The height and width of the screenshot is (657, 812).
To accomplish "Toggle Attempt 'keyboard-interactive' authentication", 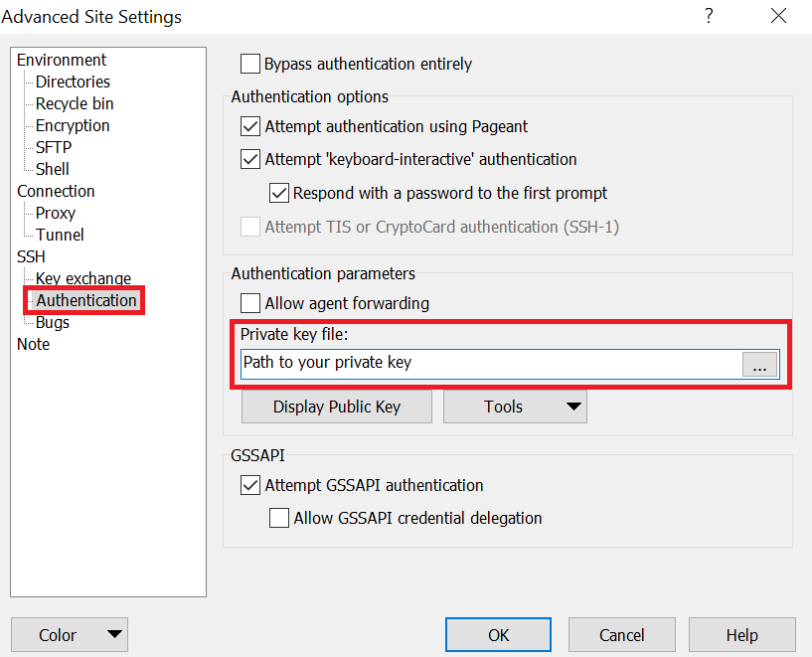I will pyautogui.click(x=250, y=159).
